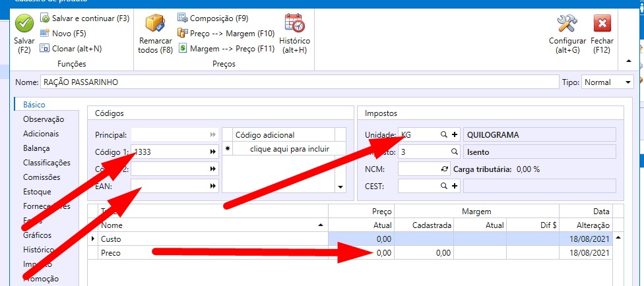
Task: Click the Nome input field
Action: (x=297, y=82)
